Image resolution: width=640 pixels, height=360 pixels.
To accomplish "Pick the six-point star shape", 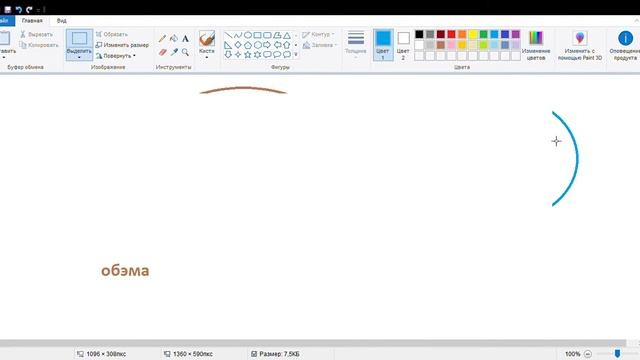I will [x=258, y=54].
